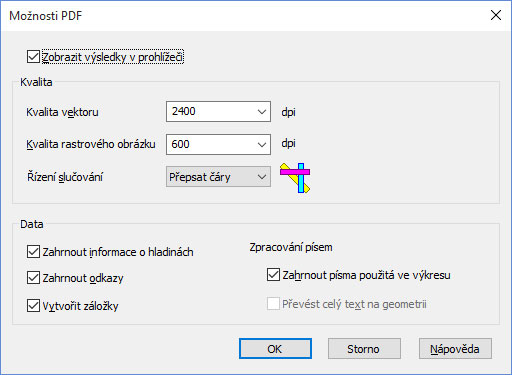This screenshot has height=375, width=512.
Task: Toggle Zahrnout informace o hladinách checkbox
Action: (33, 252)
